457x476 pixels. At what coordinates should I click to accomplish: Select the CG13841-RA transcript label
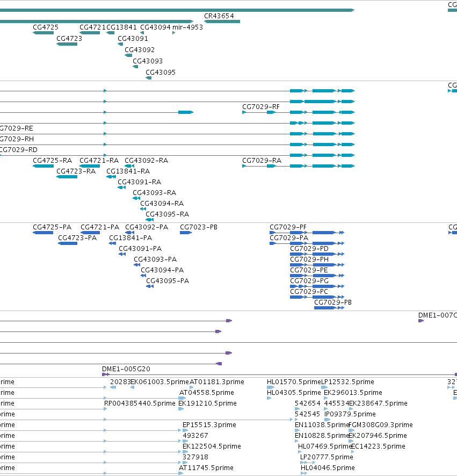[128, 171]
